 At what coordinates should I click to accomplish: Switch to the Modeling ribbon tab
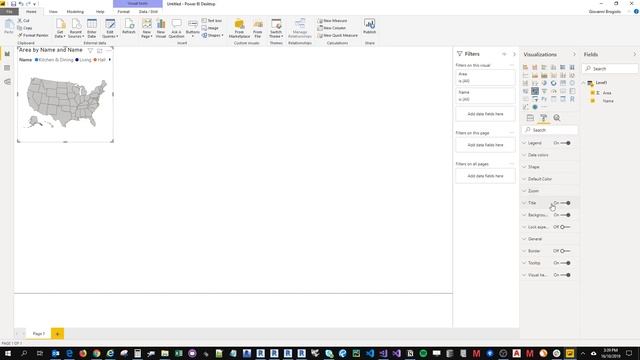click(75, 12)
